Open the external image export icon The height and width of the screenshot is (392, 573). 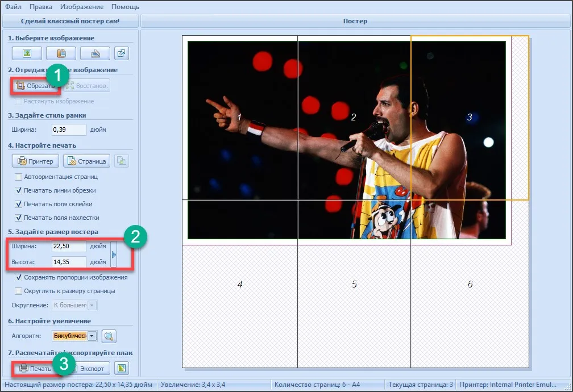[121, 53]
